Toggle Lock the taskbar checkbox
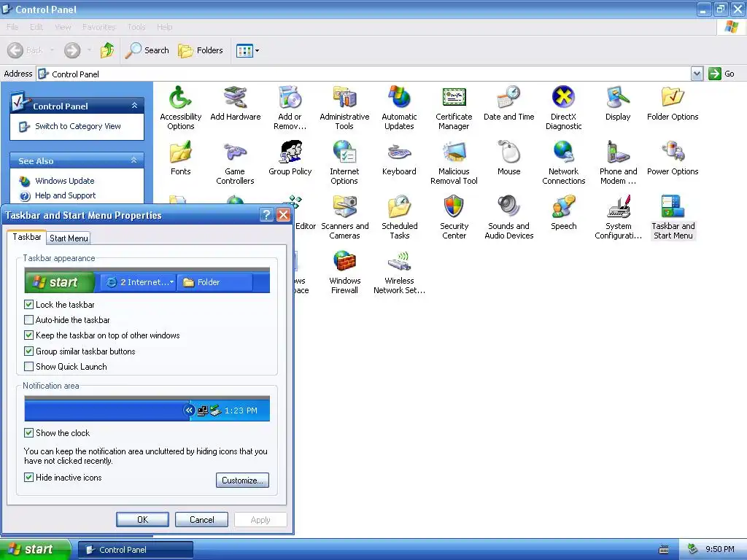This screenshot has width=747, height=560. click(28, 305)
